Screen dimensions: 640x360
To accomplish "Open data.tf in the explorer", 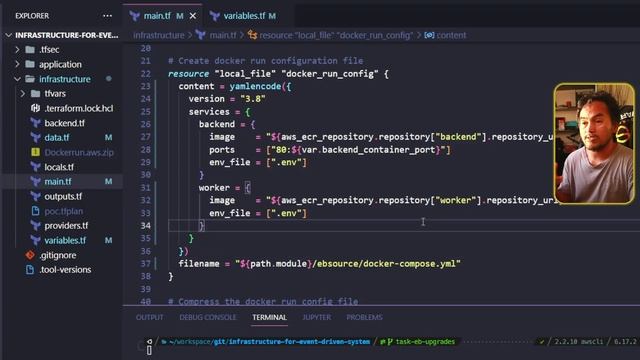I will (x=57, y=138).
